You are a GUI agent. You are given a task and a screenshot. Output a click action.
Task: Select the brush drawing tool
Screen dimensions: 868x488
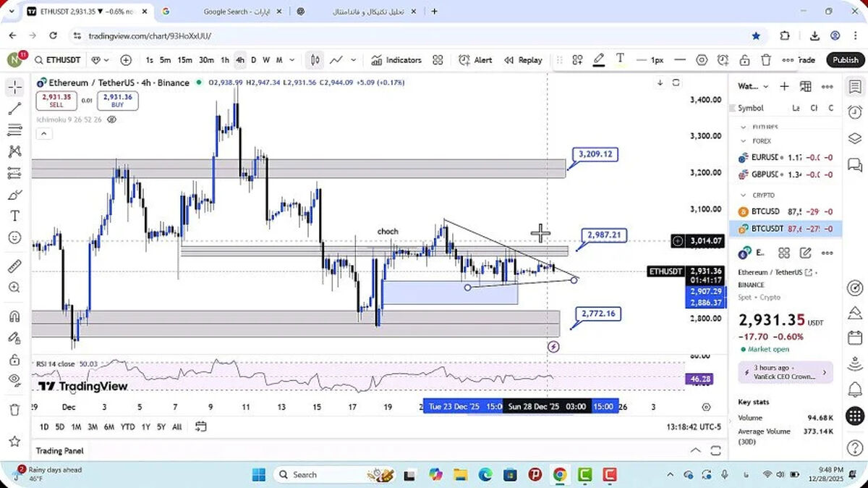click(14, 195)
